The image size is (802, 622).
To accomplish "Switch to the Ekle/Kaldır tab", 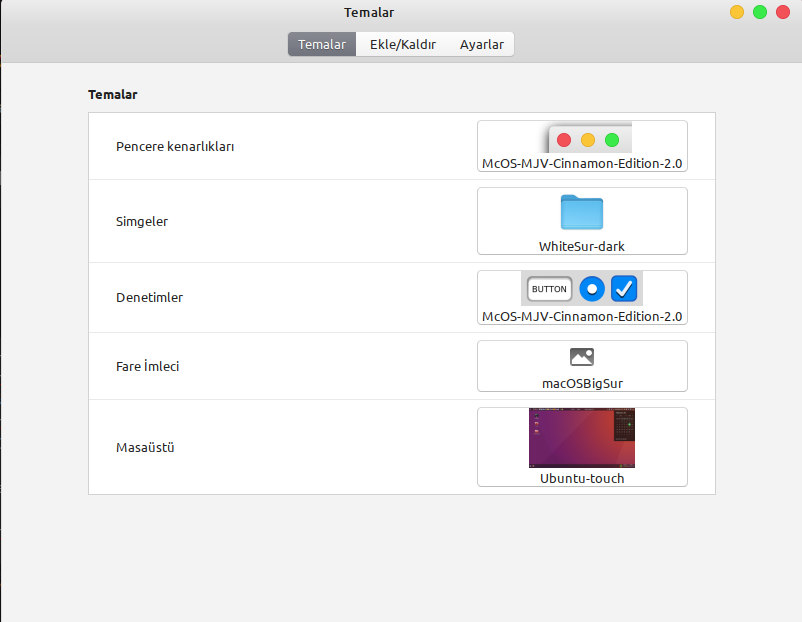I will click(403, 45).
